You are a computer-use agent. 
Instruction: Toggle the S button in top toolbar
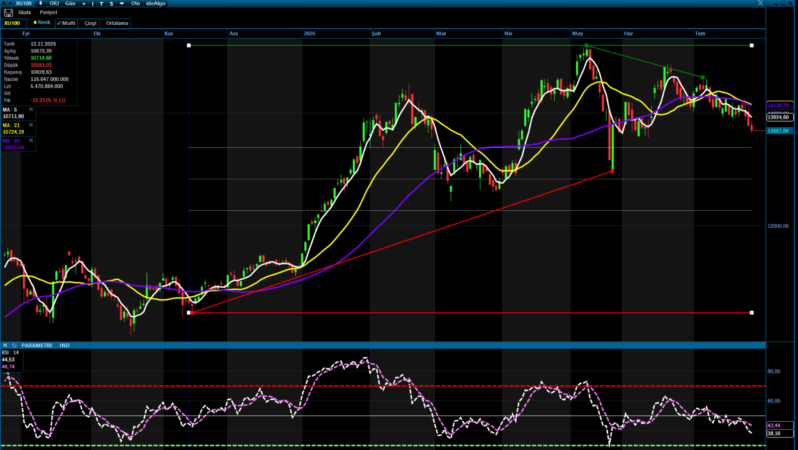pos(111,4)
